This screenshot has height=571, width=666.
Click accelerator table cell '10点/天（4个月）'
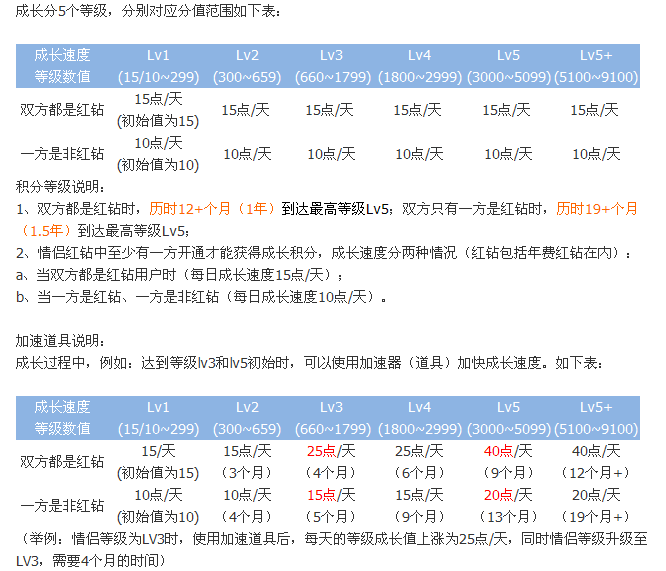pos(247,506)
